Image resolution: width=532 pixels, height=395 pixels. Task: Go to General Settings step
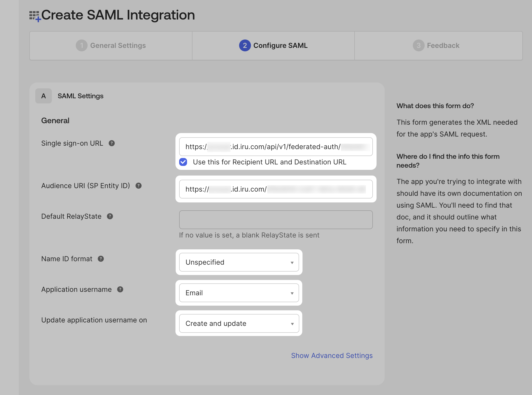(x=111, y=45)
